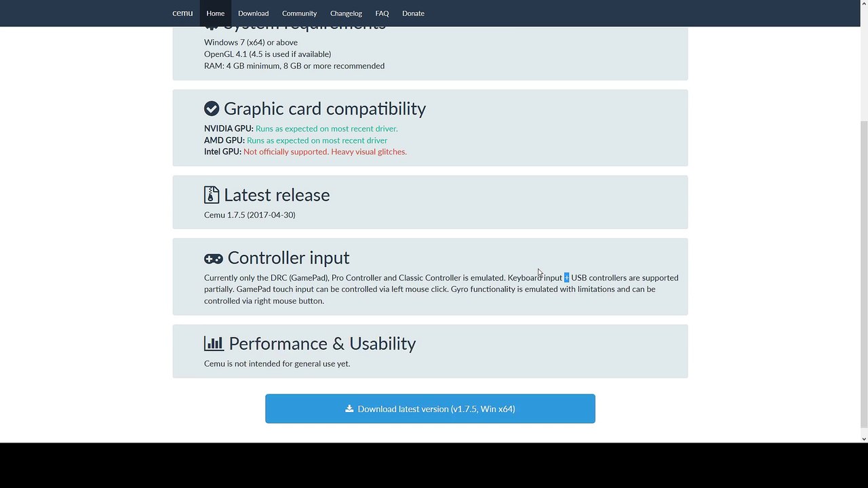The width and height of the screenshot is (868, 488).
Task: Open the Donate nav link
Action: (413, 13)
